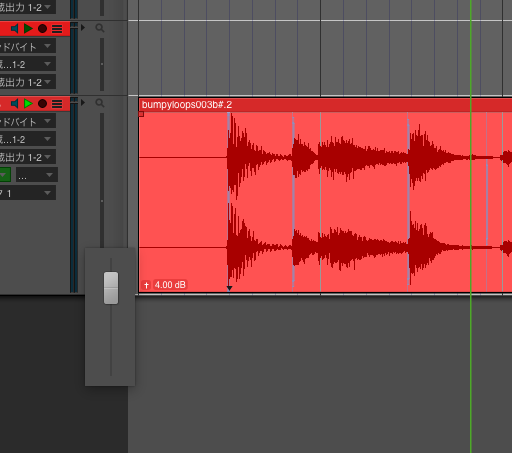Click the vertical size slider on the bumpyloops003b#.2 track

(102, 180)
